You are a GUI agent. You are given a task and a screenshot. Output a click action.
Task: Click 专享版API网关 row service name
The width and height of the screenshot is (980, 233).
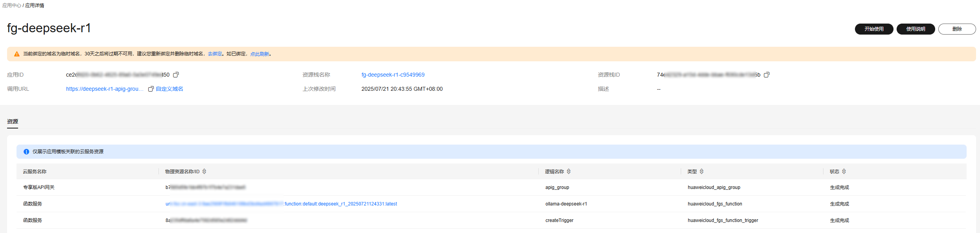tap(39, 187)
